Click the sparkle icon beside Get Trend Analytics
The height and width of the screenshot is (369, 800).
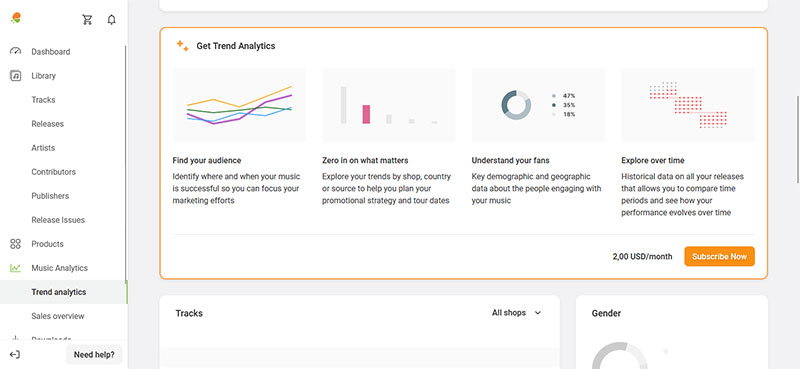[x=183, y=45]
